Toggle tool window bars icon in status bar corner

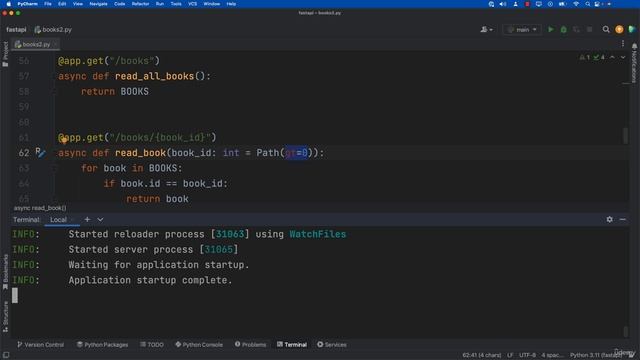[x=6, y=355]
